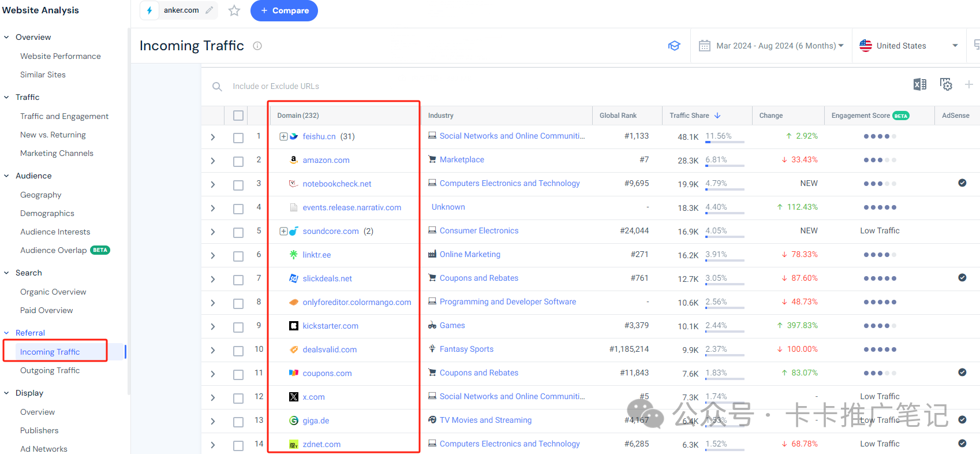Expand row 7 slickdeals.net details chevron
The height and width of the screenshot is (454, 980).
click(x=213, y=280)
